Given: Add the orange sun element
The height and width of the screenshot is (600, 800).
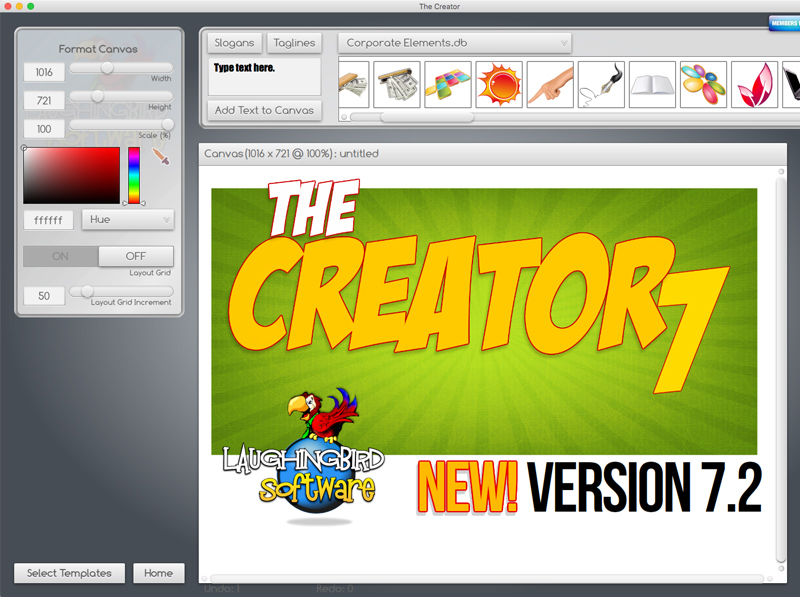Looking at the screenshot, I should (x=499, y=85).
